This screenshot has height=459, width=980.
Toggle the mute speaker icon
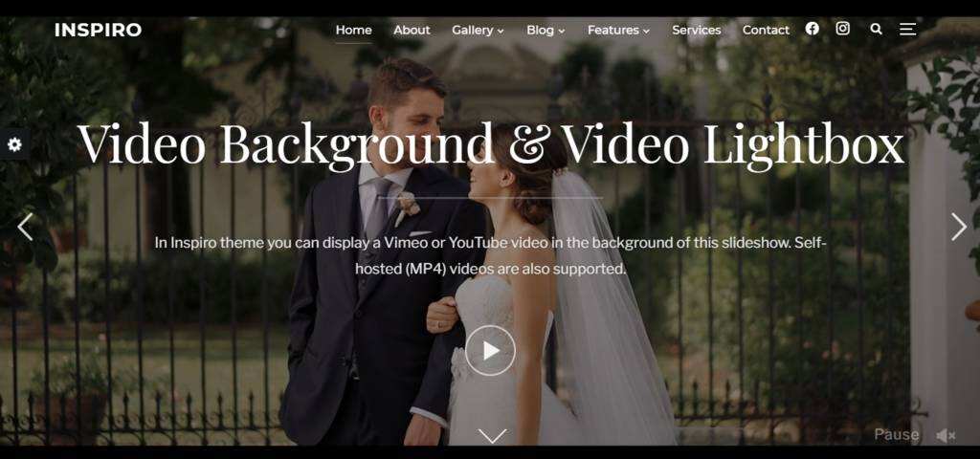pos(947,435)
